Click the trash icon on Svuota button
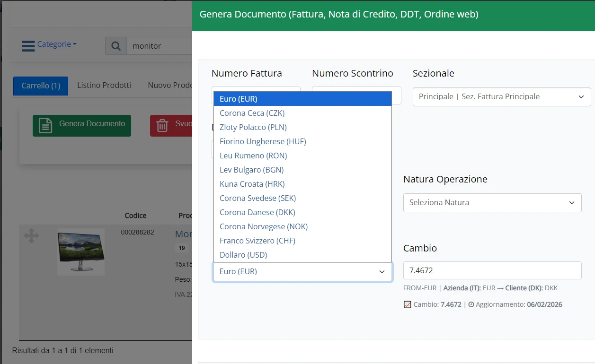The height and width of the screenshot is (364, 595). tap(162, 126)
